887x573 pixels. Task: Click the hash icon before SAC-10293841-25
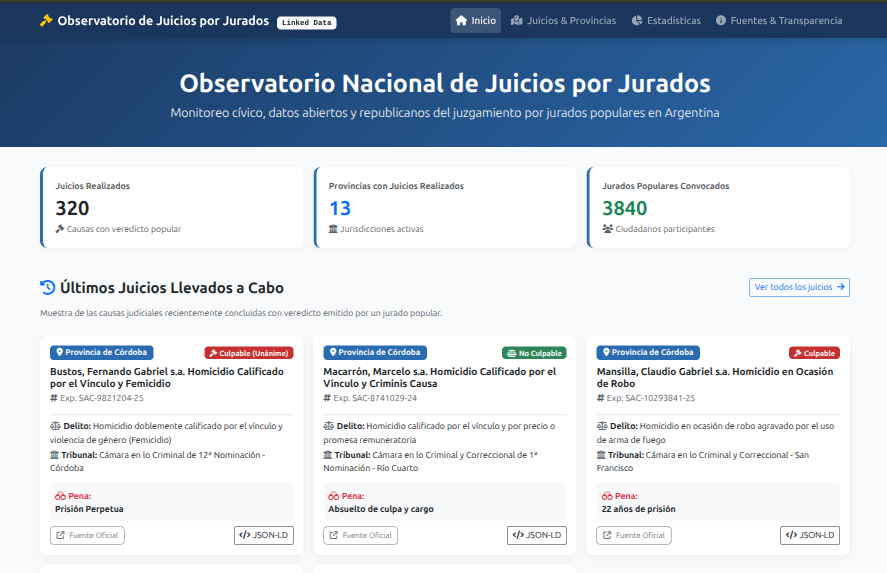(x=600, y=398)
